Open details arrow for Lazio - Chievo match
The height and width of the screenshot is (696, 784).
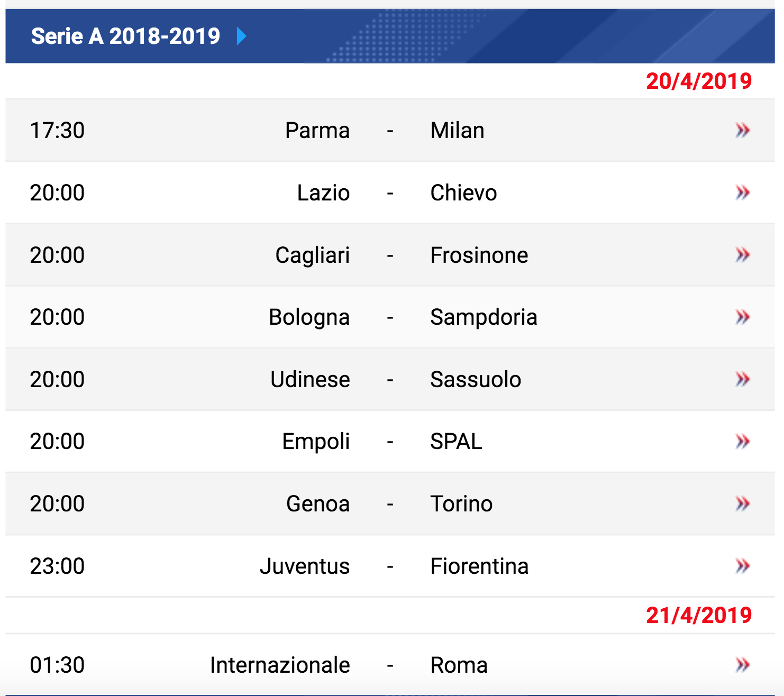coord(743,193)
